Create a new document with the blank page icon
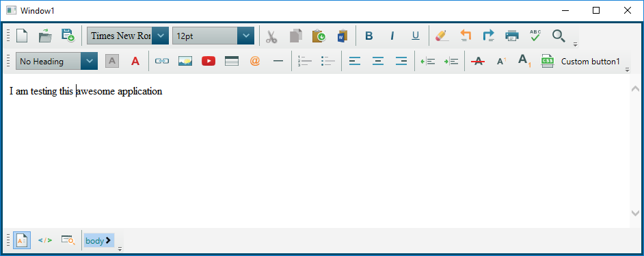The image size is (644, 256). 21,36
